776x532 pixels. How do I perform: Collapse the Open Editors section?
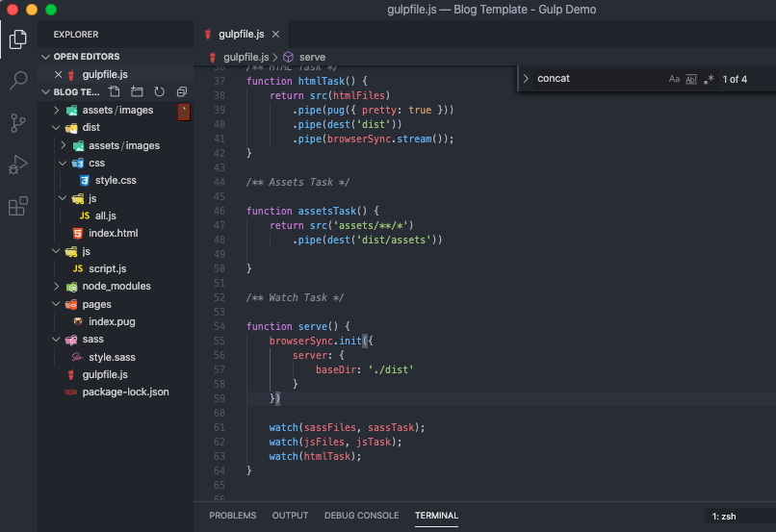tap(46, 57)
